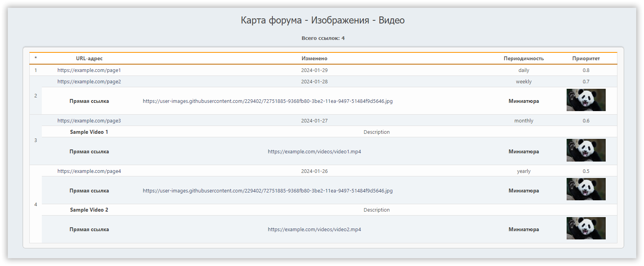The image size is (644, 266).
Task: Click the URL-адрес column header
Action: click(x=89, y=59)
